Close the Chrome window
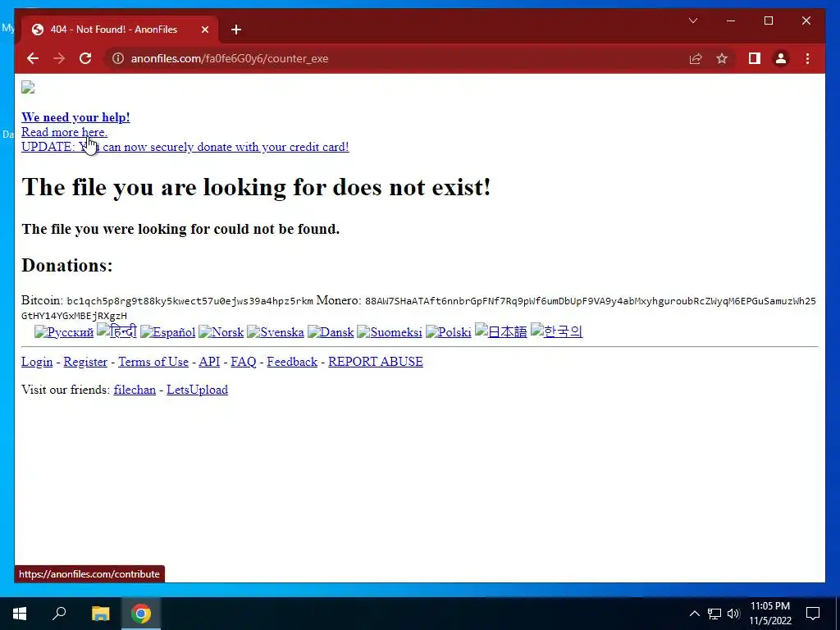Image resolution: width=840 pixels, height=630 pixels. [x=806, y=21]
